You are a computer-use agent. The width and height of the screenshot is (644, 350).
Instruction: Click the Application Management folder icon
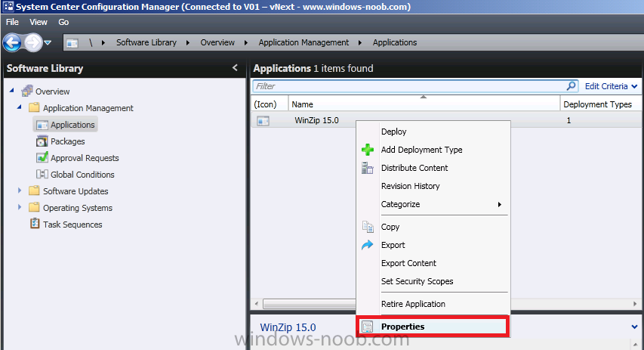coord(34,108)
